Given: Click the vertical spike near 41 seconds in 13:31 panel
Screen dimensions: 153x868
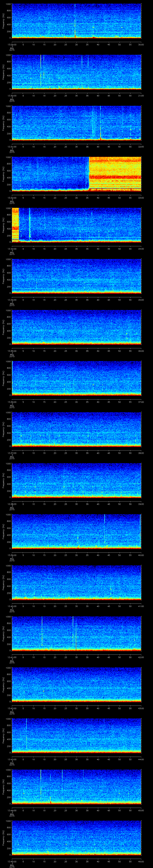Looking at the screenshot, I should coord(100,123).
